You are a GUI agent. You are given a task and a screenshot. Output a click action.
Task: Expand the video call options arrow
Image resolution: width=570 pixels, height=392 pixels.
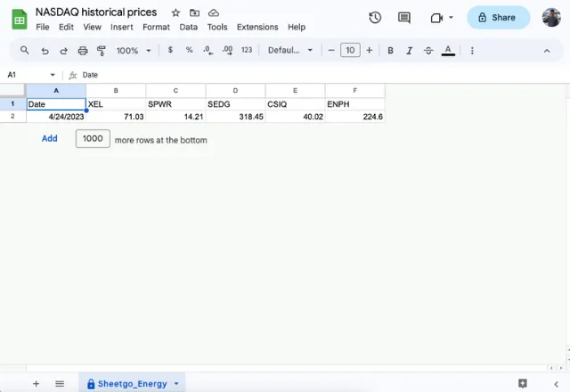tap(451, 17)
